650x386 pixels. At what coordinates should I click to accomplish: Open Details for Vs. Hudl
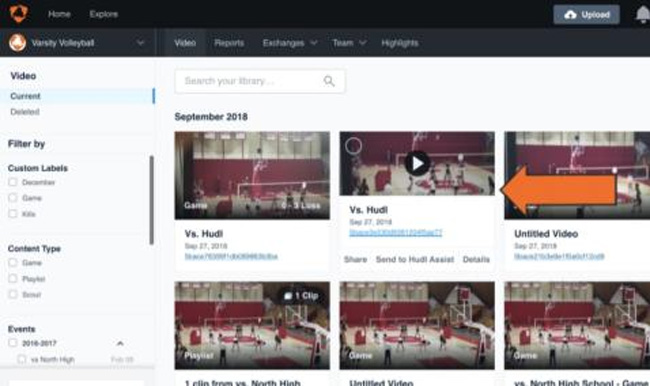(x=476, y=260)
